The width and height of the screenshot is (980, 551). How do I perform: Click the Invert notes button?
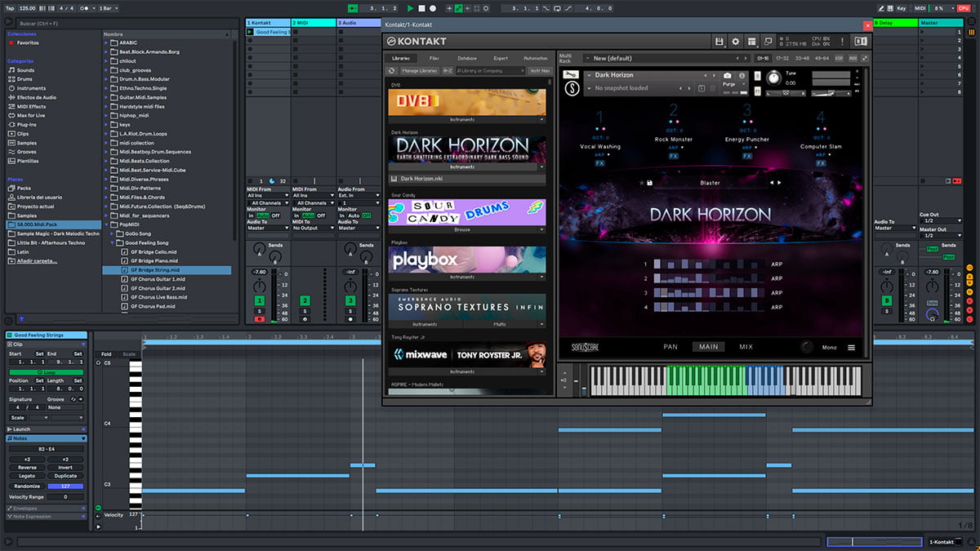(65, 468)
